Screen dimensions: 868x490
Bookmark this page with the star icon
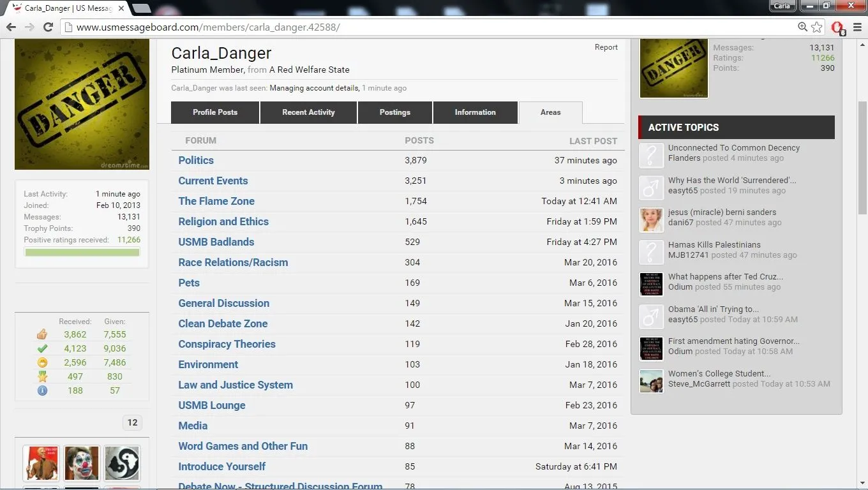(817, 27)
